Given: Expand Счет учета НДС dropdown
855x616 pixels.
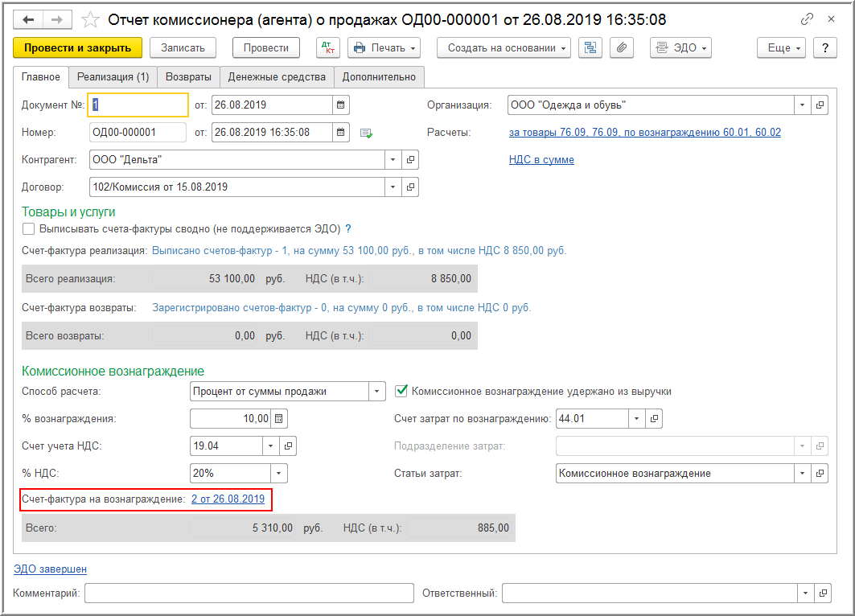Looking at the screenshot, I should click(270, 446).
